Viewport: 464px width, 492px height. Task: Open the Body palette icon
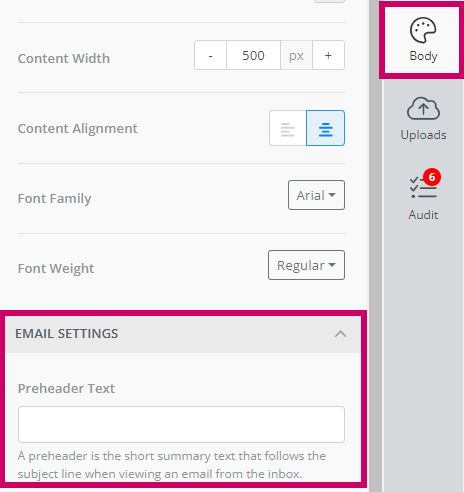pos(423,30)
